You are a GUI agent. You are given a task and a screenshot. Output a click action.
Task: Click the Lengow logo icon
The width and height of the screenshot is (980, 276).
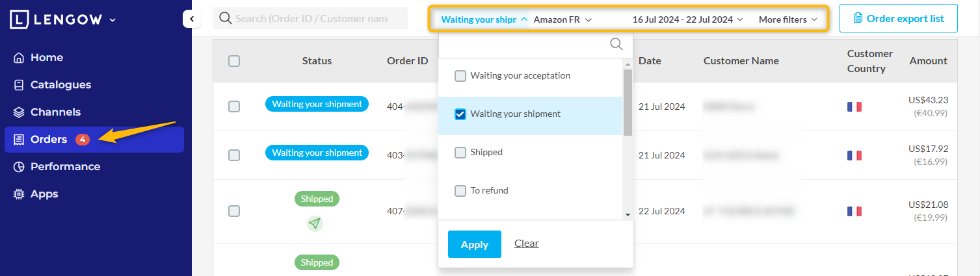point(20,19)
